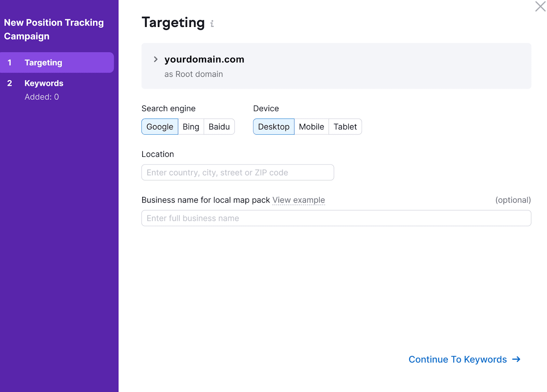Open the Location suggestions dropdown

tap(237, 172)
